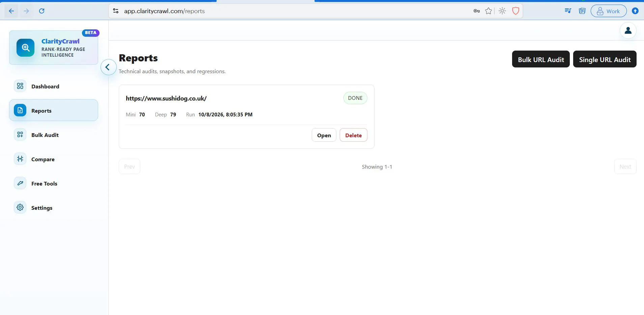Go to Compare in the sidebar

tap(54, 159)
